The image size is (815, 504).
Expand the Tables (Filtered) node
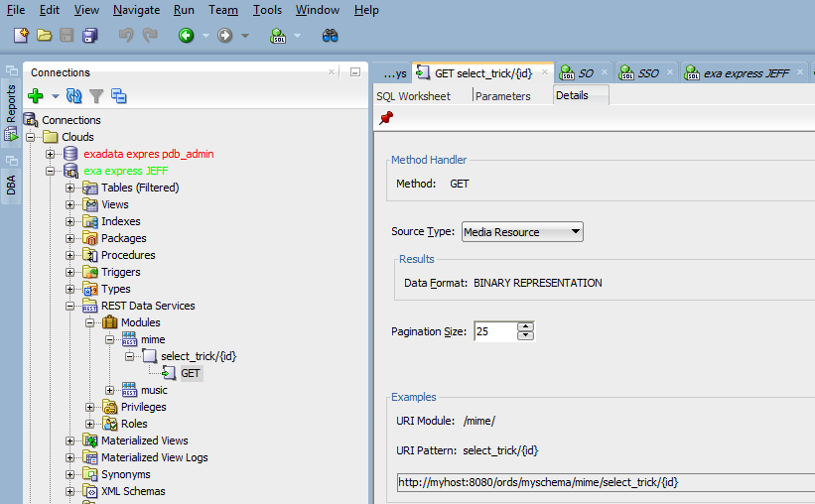tap(69, 188)
